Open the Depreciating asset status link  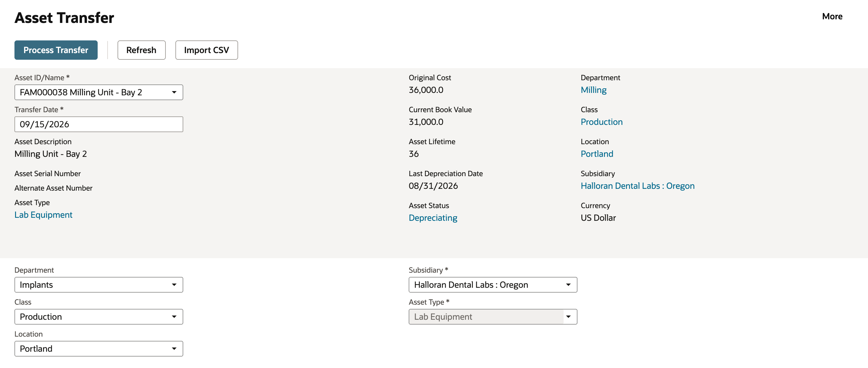coord(433,218)
